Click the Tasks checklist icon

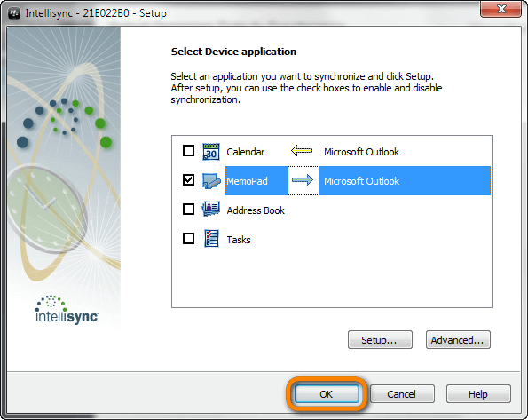click(211, 238)
